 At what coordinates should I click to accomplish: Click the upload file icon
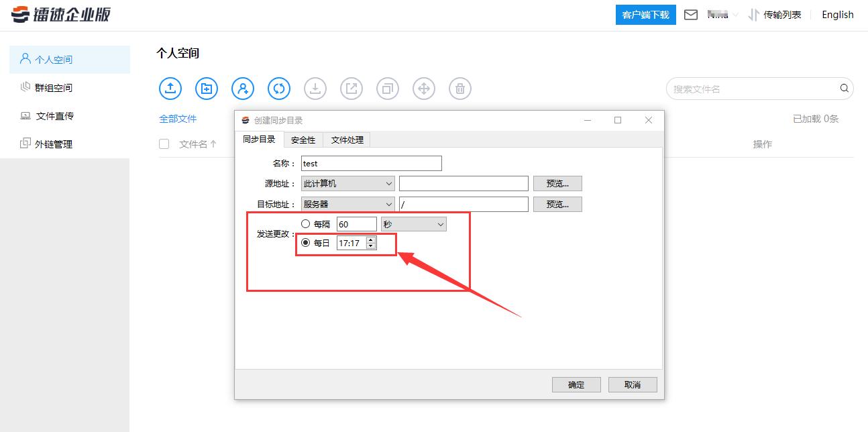[x=170, y=88]
